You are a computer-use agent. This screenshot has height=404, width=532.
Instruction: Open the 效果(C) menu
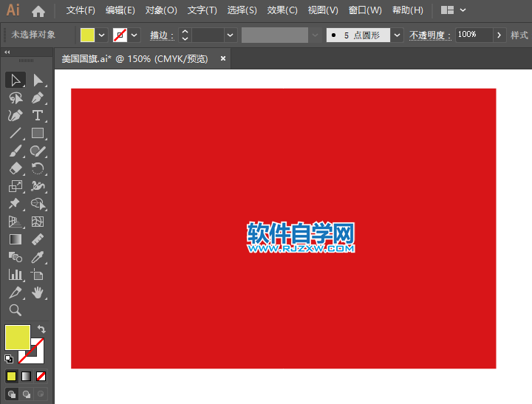point(282,10)
